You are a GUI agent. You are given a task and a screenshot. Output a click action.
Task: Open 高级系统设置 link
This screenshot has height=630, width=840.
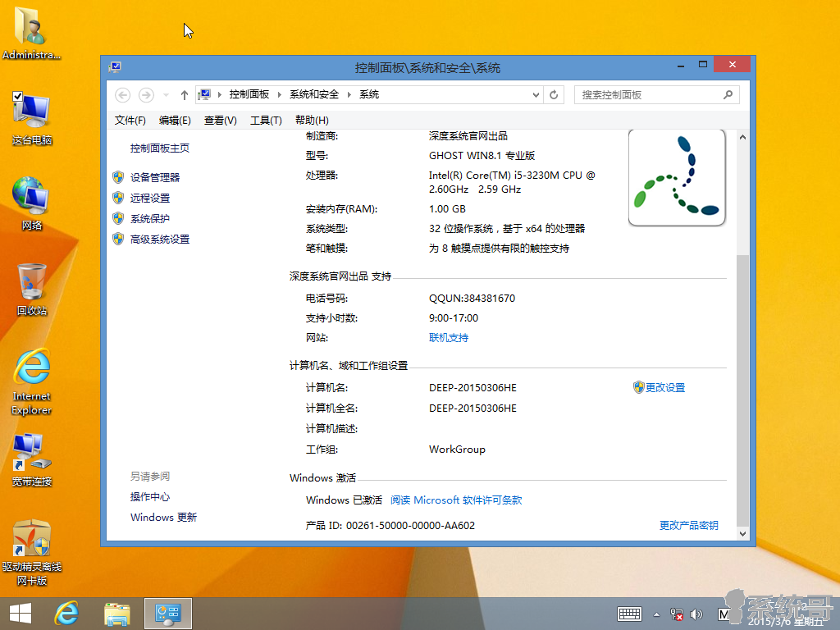[x=160, y=240]
